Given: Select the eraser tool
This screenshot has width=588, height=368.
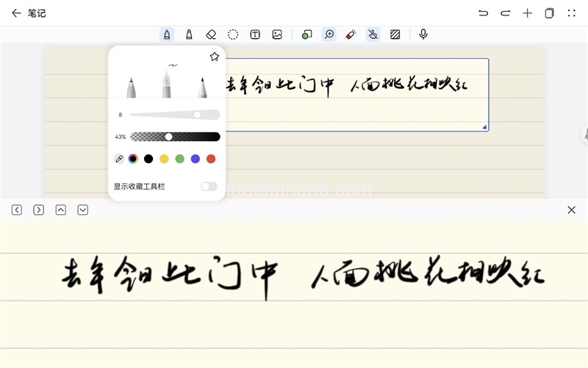Looking at the screenshot, I should pyautogui.click(x=211, y=35).
